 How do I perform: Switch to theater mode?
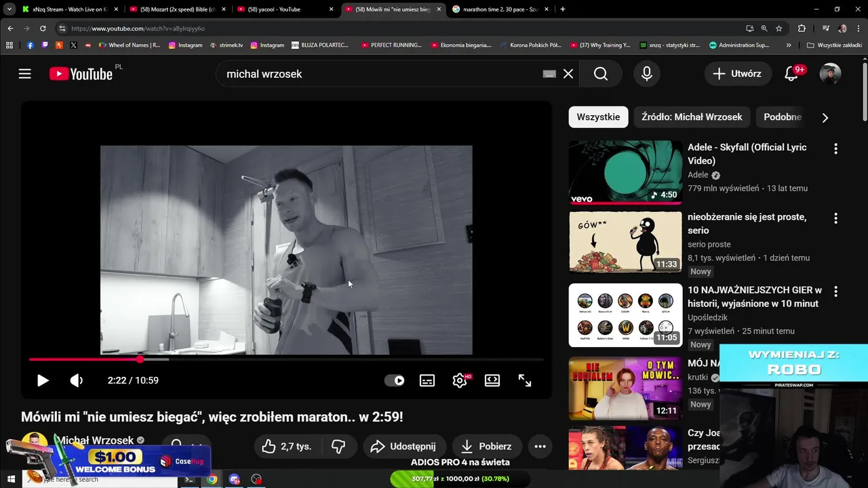pyautogui.click(x=492, y=380)
